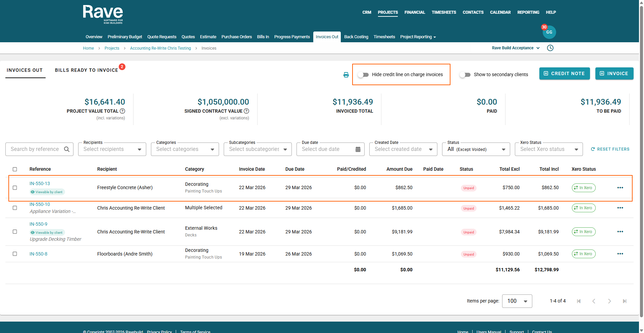The height and width of the screenshot is (333, 644).
Task: Open the clock history icon
Action: (x=550, y=48)
